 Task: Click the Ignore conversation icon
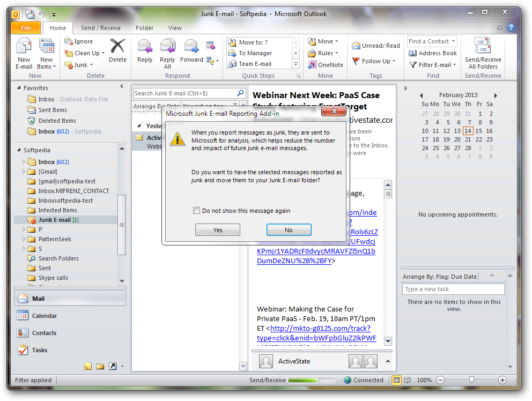(x=69, y=41)
